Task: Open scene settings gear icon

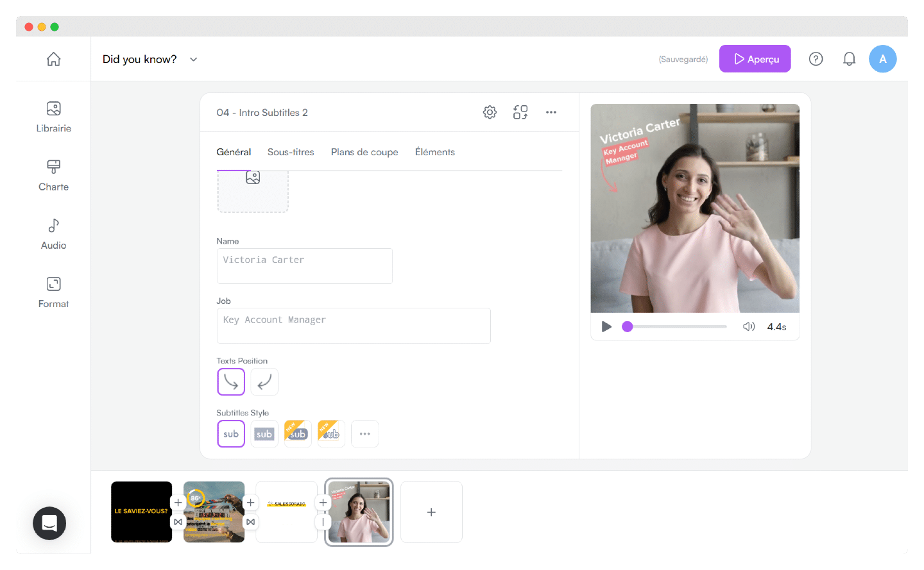Action: click(x=490, y=112)
